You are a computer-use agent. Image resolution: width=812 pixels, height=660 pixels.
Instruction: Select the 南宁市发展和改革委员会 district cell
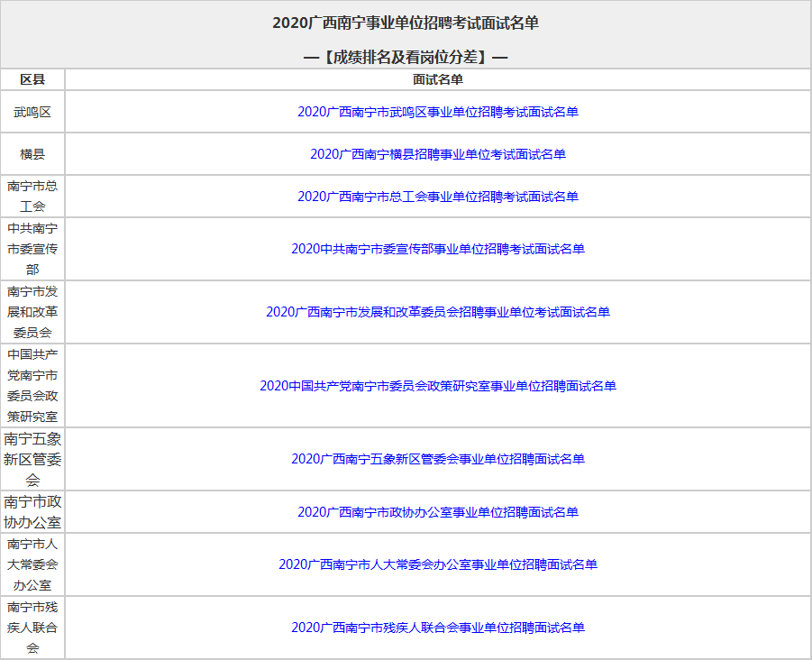[x=32, y=312]
